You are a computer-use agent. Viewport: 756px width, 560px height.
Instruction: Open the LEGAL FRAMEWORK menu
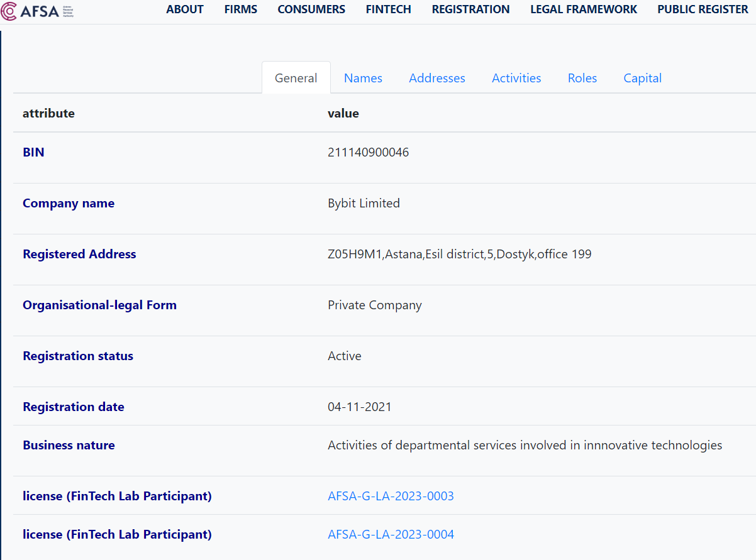[584, 9]
